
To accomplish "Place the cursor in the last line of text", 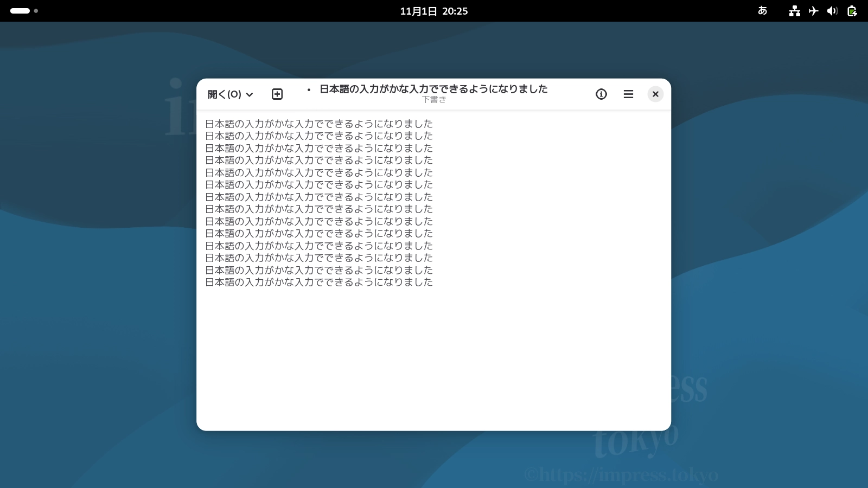I will [x=319, y=282].
